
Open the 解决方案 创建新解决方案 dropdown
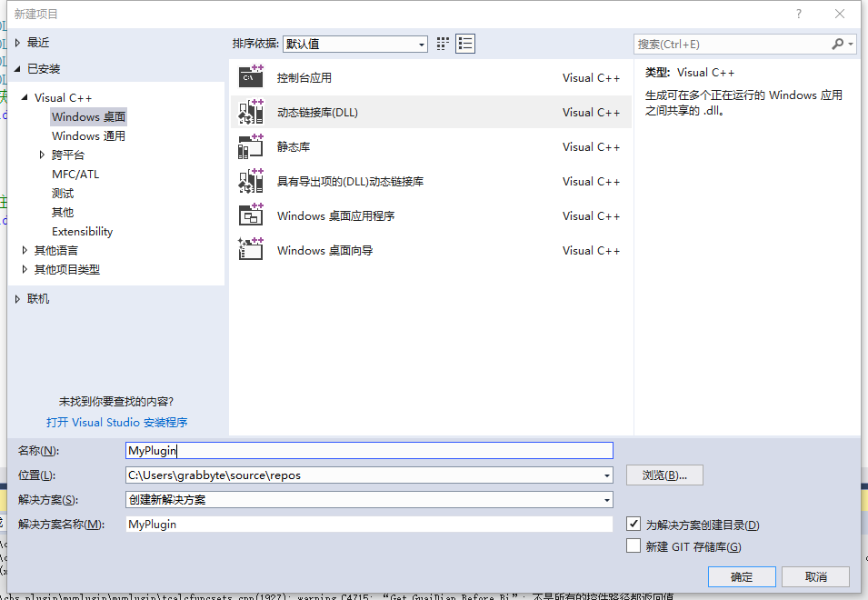[607, 500]
